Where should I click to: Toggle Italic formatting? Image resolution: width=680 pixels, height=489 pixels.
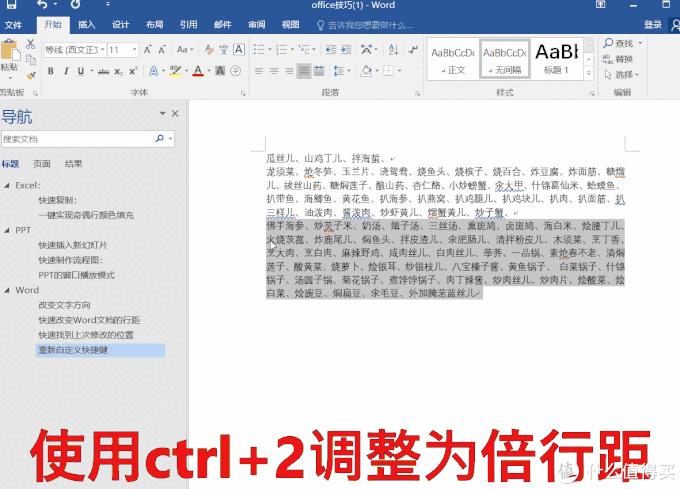[x=66, y=71]
